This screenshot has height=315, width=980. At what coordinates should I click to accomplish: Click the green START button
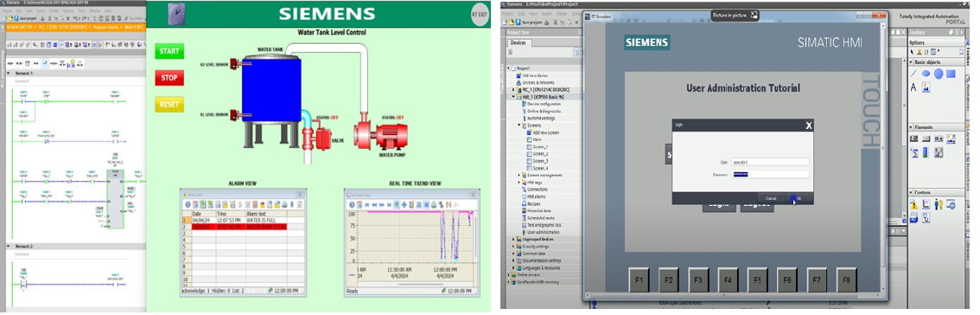coord(169,51)
